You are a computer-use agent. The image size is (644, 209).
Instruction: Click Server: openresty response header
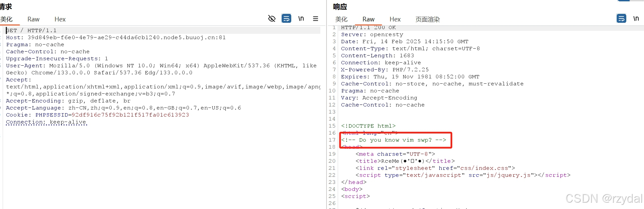coord(372,34)
